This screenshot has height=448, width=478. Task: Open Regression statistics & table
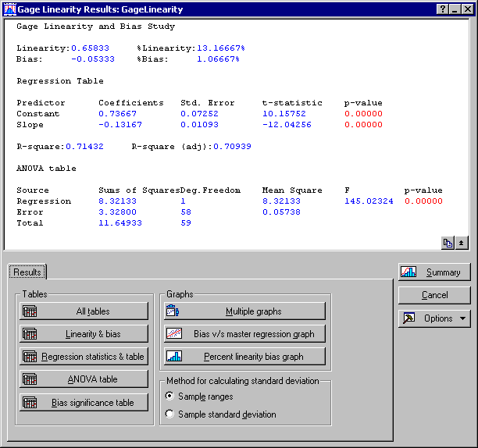[84, 357]
